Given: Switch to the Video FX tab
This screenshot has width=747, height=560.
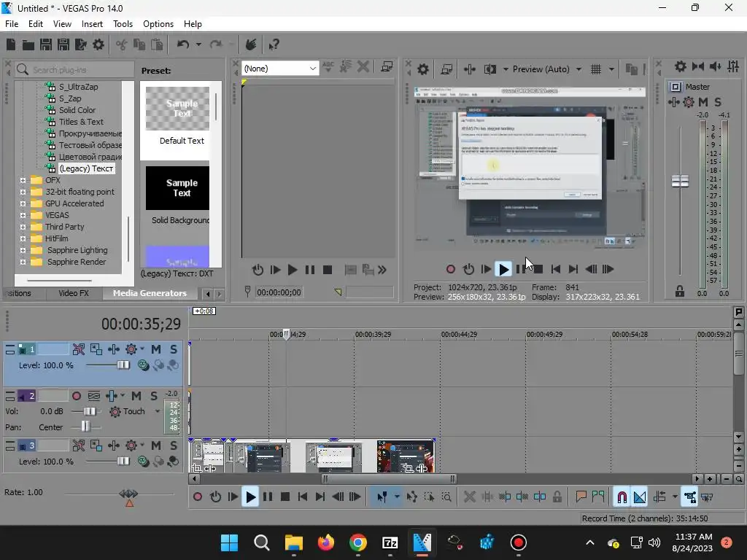Looking at the screenshot, I should [x=74, y=293].
